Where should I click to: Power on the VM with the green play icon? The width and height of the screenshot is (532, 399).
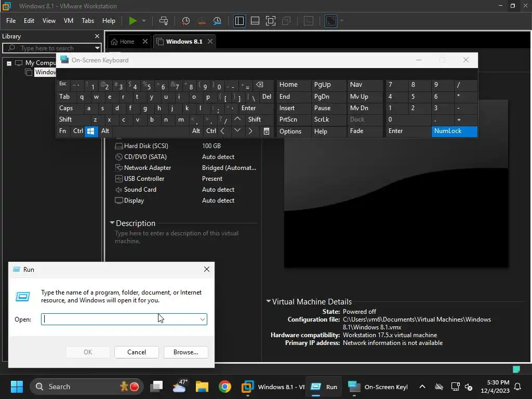[x=132, y=21]
